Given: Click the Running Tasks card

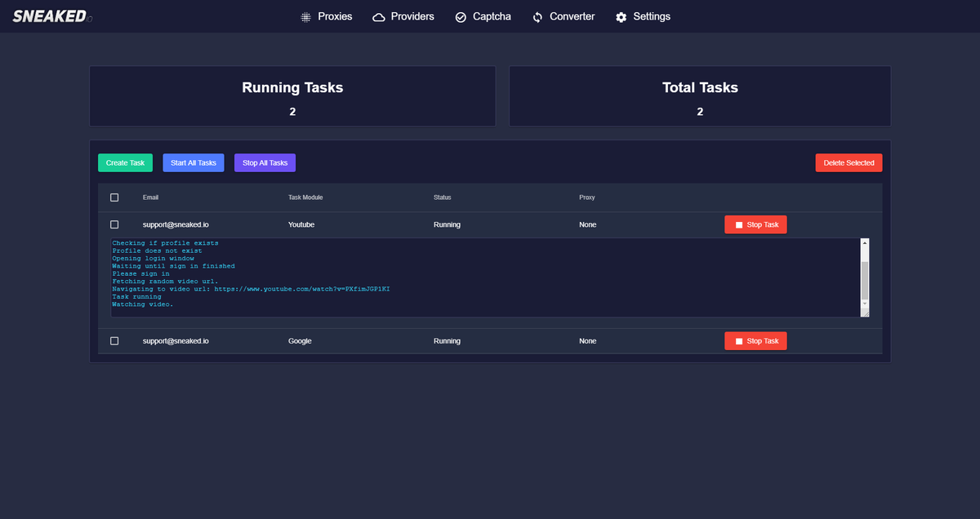Looking at the screenshot, I should pyautogui.click(x=292, y=96).
